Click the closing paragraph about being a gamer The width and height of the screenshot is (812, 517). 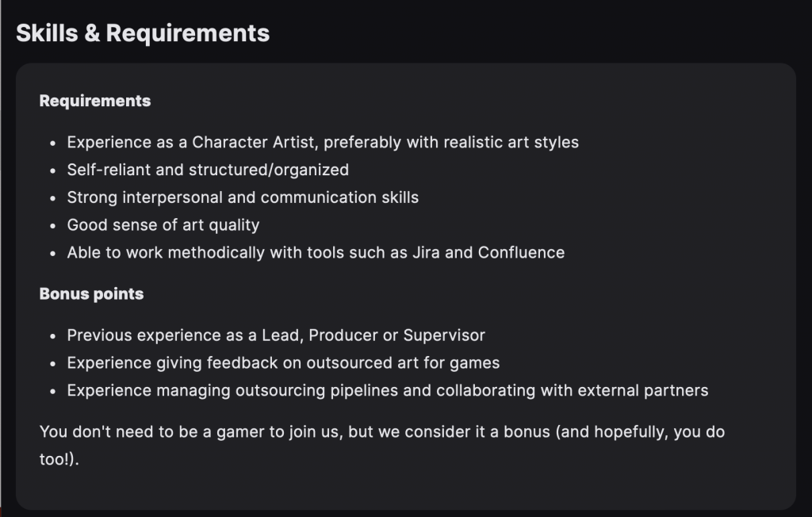click(381, 446)
